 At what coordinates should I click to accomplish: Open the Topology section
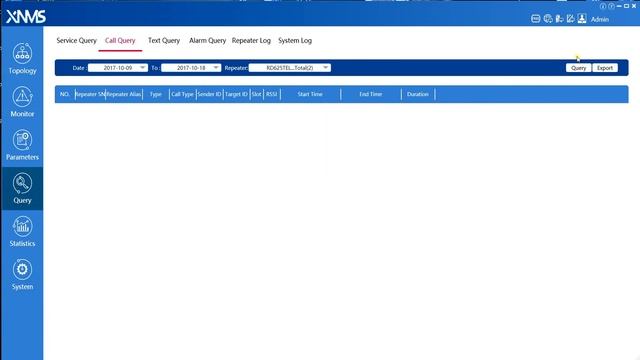click(x=22, y=59)
